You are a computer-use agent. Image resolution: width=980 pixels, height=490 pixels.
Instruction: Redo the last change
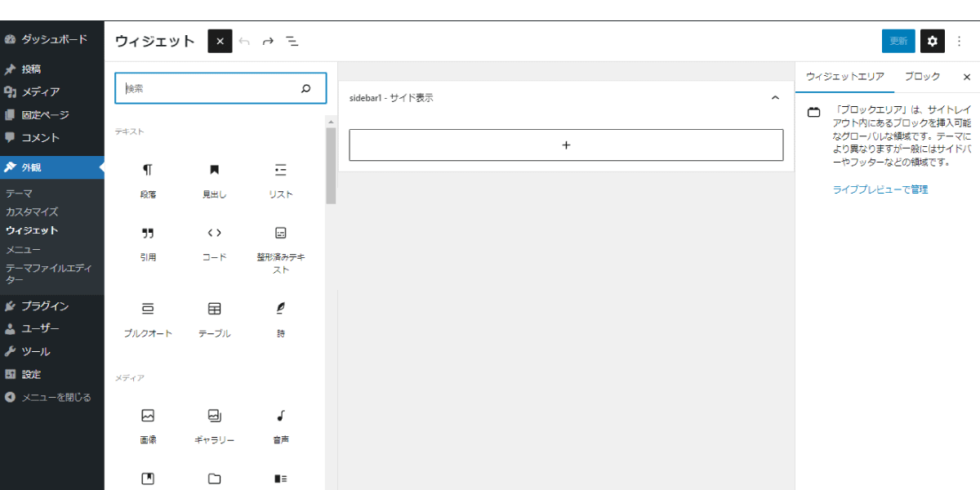[267, 41]
